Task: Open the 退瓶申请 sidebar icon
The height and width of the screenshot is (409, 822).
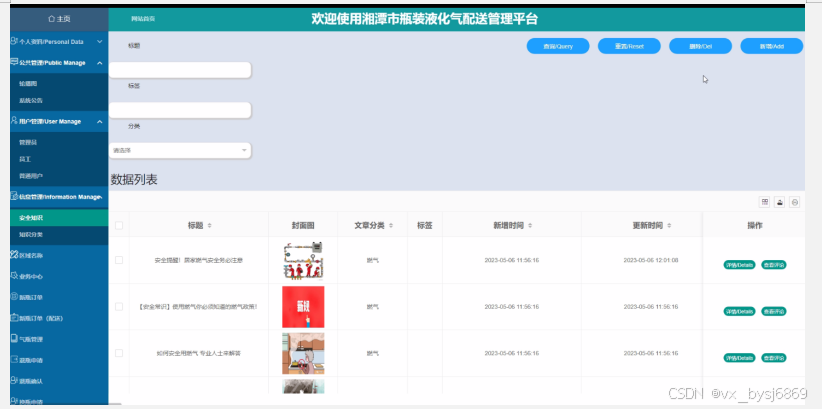Action: 14,360
